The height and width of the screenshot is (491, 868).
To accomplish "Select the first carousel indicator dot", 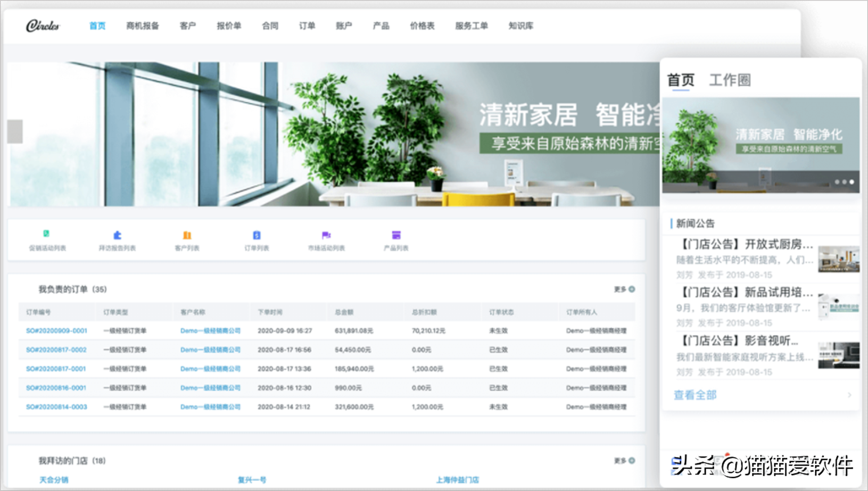I will coord(837,181).
